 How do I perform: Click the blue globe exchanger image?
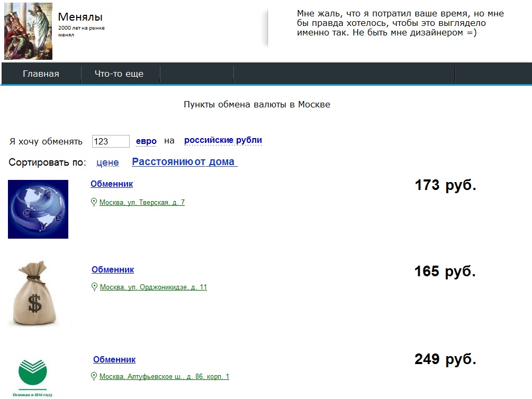[38, 209]
